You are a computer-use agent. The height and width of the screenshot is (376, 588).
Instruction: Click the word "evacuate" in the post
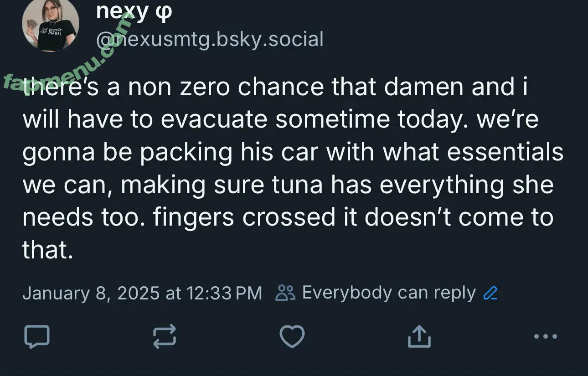pos(214,120)
